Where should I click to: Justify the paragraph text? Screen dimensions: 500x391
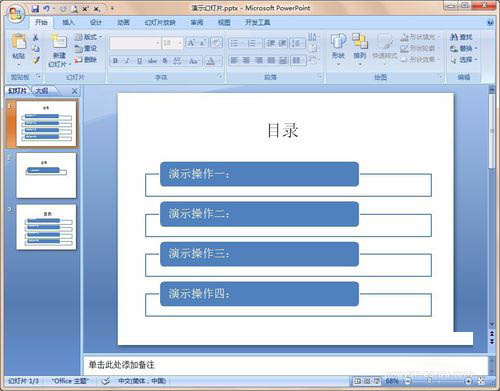pos(271,60)
